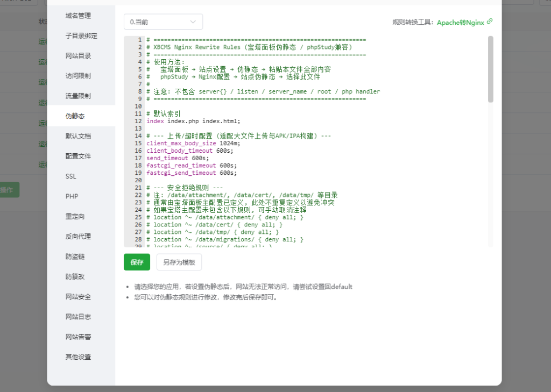
Task: Click the commented /data/migrations/ deny rule
Action: tap(225, 240)
